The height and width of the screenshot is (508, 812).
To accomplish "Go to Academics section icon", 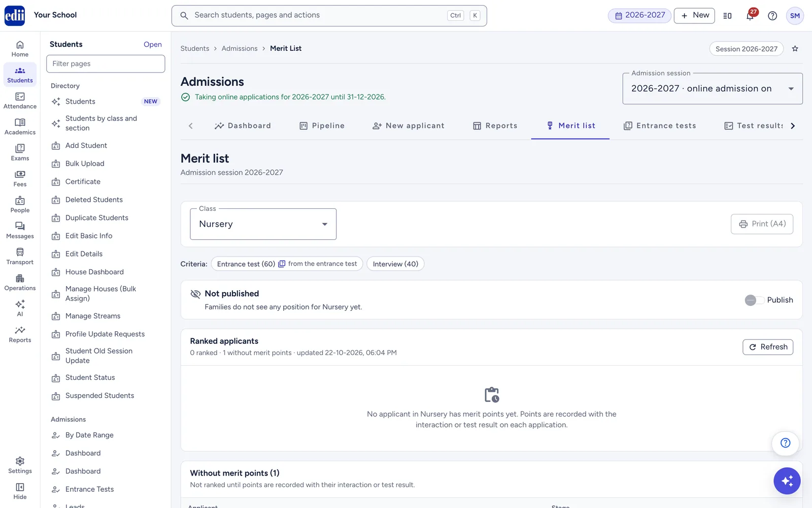I will tap(20, 126).
